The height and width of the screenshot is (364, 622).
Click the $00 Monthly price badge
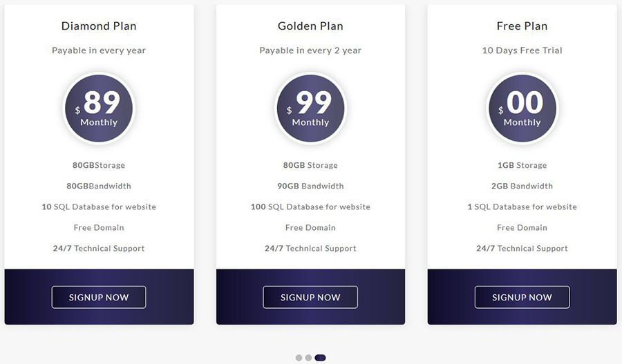[522, 108]
